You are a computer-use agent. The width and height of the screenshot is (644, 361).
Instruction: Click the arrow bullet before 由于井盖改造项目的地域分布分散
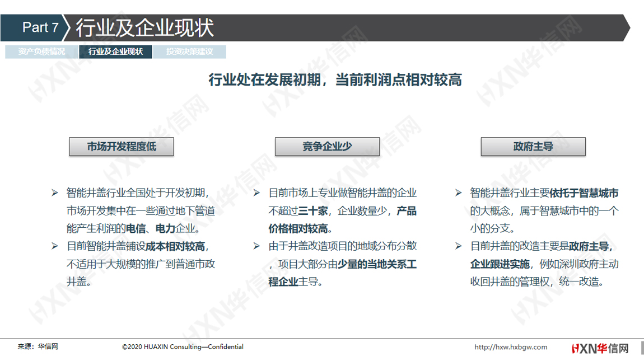click(256, 246)
